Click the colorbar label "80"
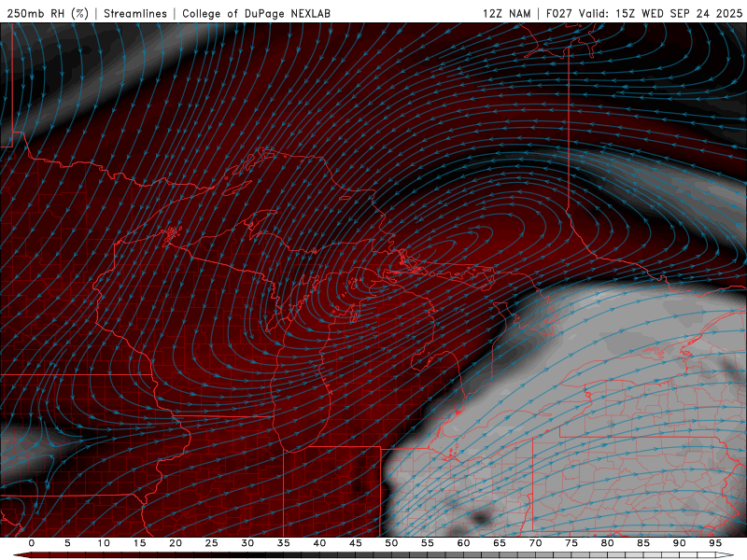Image resolution: width=747 pixels, height=560 pixels. click(x=608, y=543)
